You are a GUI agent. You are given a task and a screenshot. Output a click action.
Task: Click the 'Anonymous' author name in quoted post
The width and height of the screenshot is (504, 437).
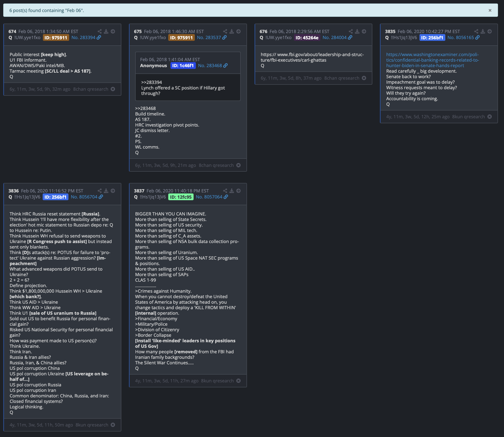(x=153, y=65)
